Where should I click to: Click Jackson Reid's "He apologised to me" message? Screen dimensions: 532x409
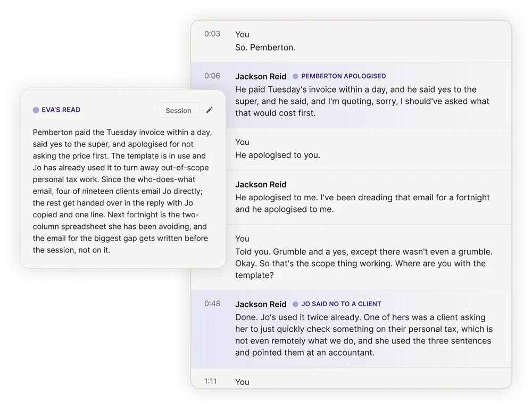(x=362, y=203)
